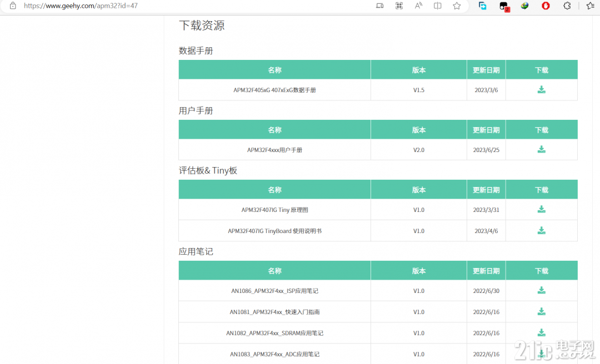Click the 评估板& Tiny板 section heading
The image size is (600, 364).
(208, 170)
